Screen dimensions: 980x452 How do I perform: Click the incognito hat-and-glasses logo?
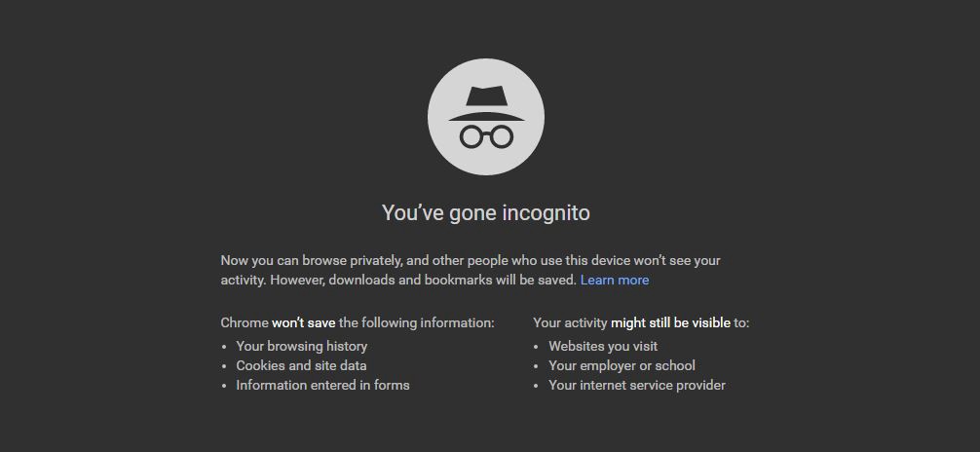[x=486, y=117]
